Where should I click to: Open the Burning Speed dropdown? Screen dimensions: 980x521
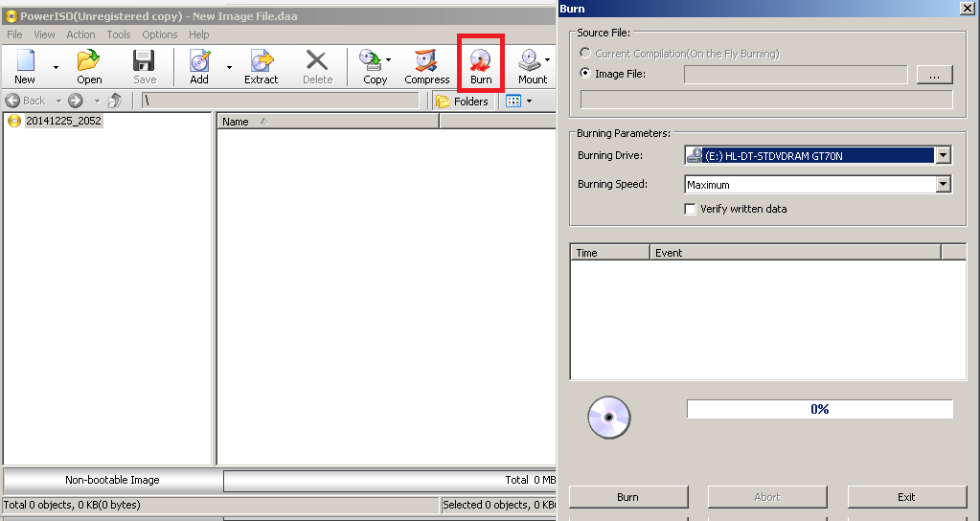tap(944, 184)
